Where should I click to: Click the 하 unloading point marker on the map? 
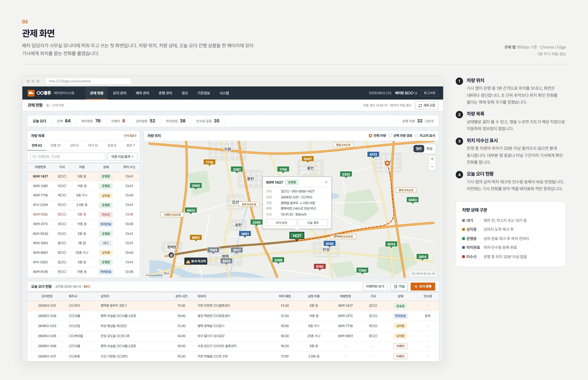click(387, 163)
